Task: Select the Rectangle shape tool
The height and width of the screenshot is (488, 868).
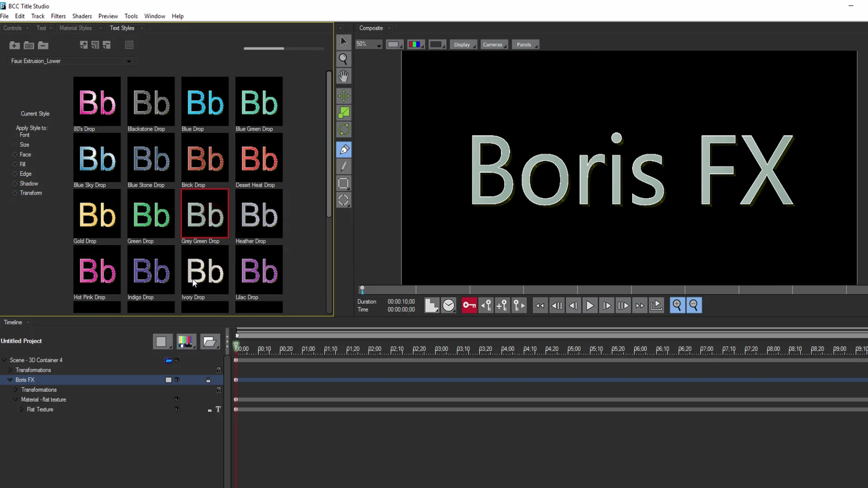Action: click(x=344, y=183)
